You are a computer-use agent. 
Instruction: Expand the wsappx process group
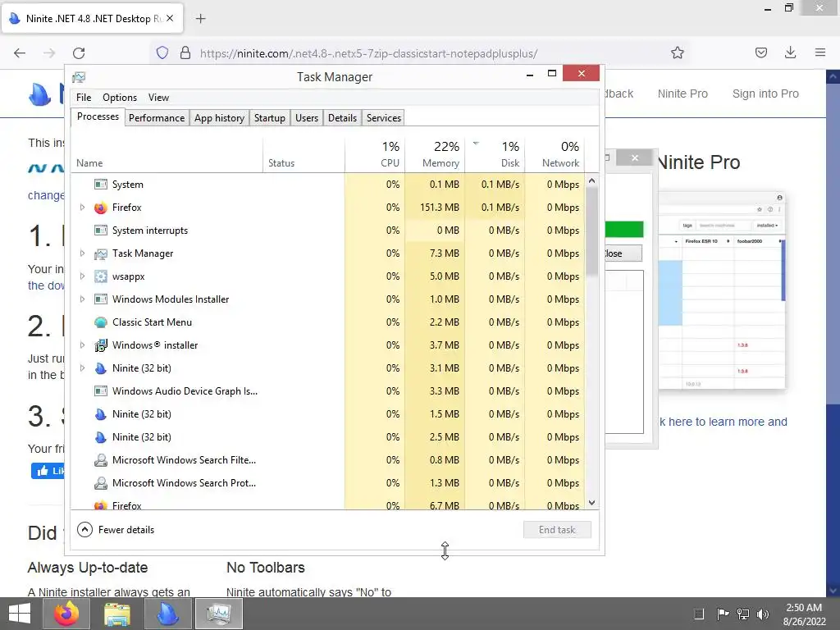(x=82, y=276)
